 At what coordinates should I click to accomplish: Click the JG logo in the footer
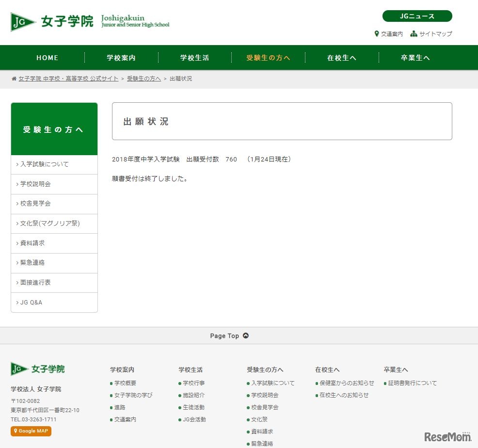click(x=19, y=369)
